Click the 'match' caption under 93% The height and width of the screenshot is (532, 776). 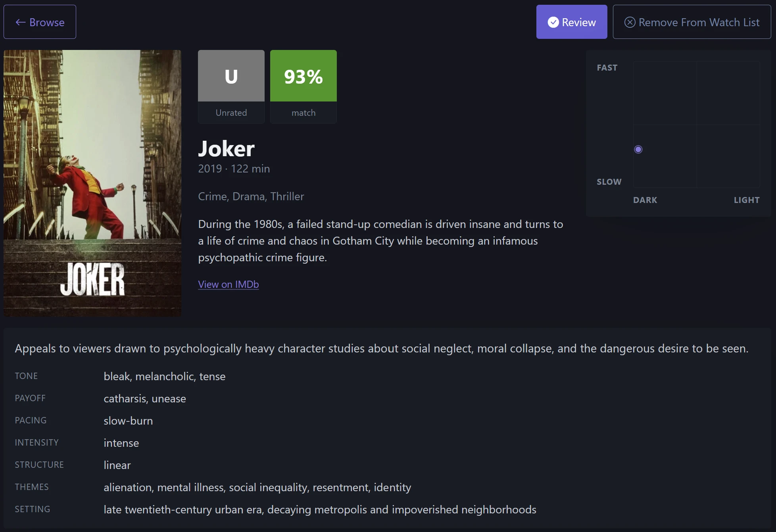[x=303, y=113]
